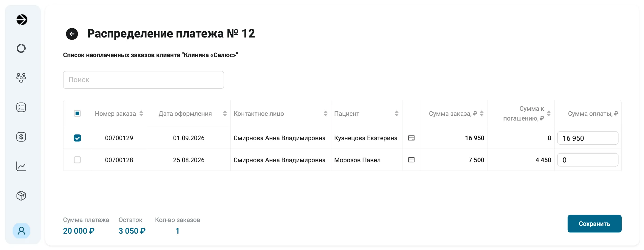Click order number 00700128 cell
The height and width of the screenshot is (250, 644).
pos(119,160)
